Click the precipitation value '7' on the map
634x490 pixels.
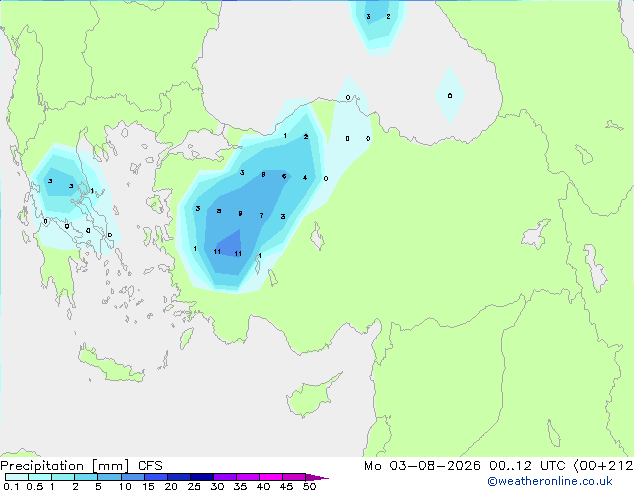coord(262,215)
